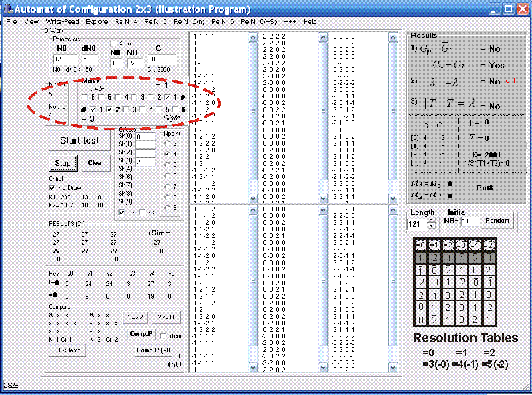This screenshot has width=532, height=395.
Task: Open the Re N=6 menu
Action: coord(223,22)
